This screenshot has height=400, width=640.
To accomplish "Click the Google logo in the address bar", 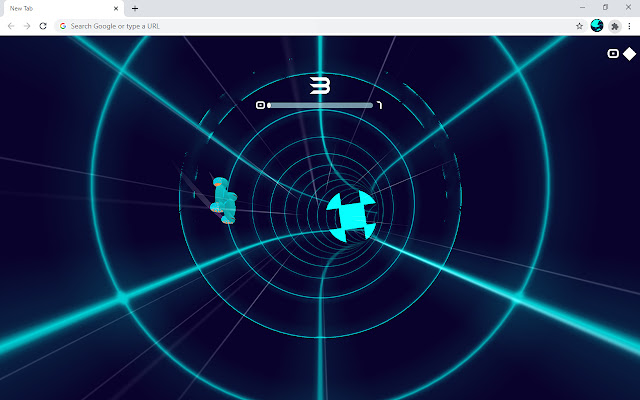I will pyautogui.click(x=63, y=26).
